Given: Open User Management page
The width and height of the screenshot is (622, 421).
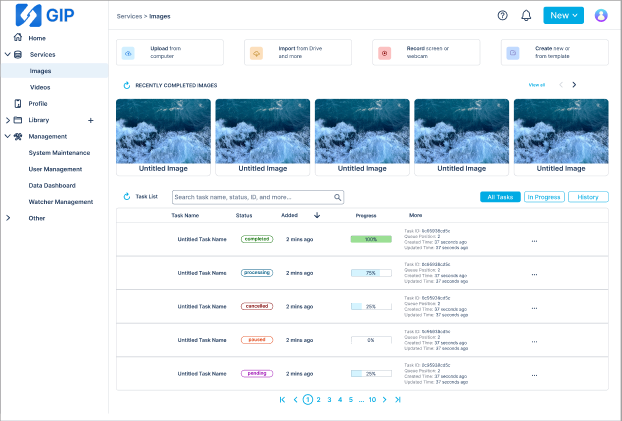Looking at the screenshot, I should pyautogui.click(x=55, y=169).
